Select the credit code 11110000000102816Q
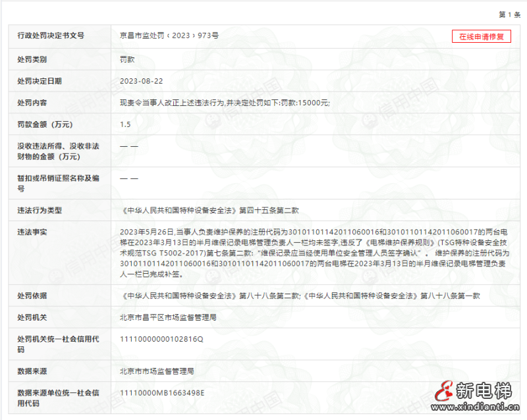This screenshot has height=420, width=527. (x=161, y=339)
